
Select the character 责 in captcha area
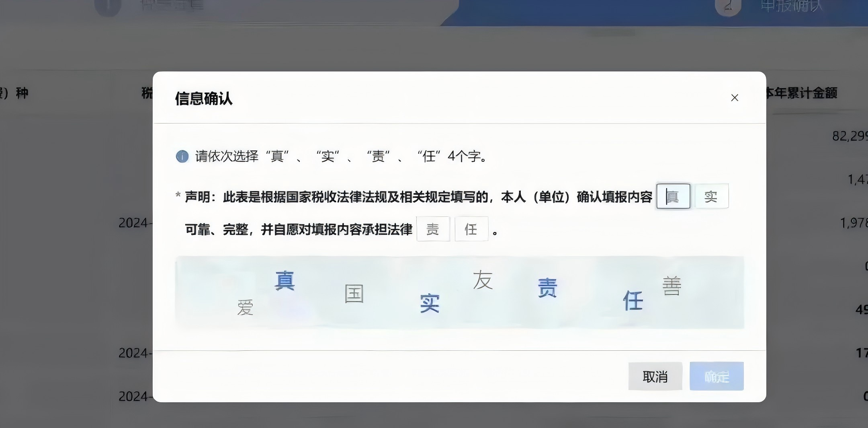coord(547,288)
